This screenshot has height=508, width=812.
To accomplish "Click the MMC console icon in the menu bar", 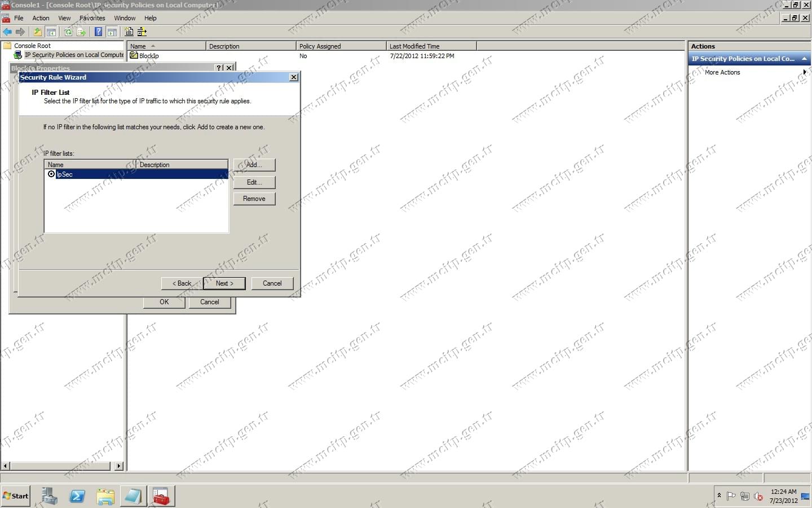I will pyautogui.click(x=6, y=18).
